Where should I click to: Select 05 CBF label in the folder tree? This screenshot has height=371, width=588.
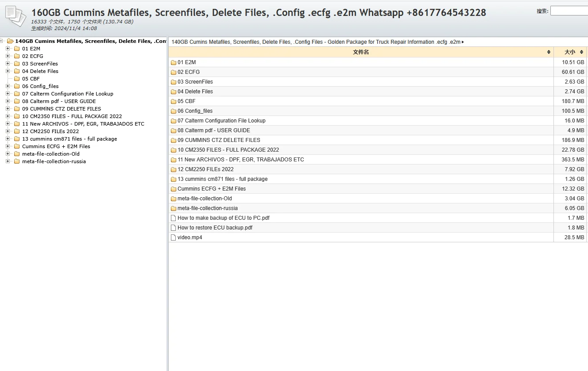click(31, 79)
